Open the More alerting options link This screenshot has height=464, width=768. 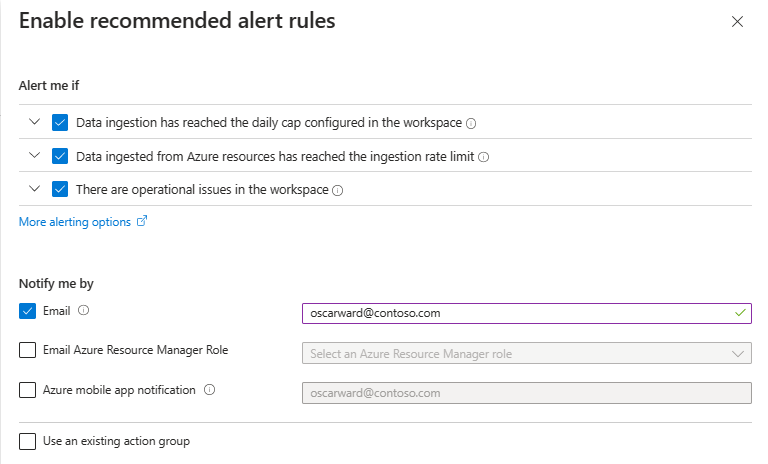(75, 222)
